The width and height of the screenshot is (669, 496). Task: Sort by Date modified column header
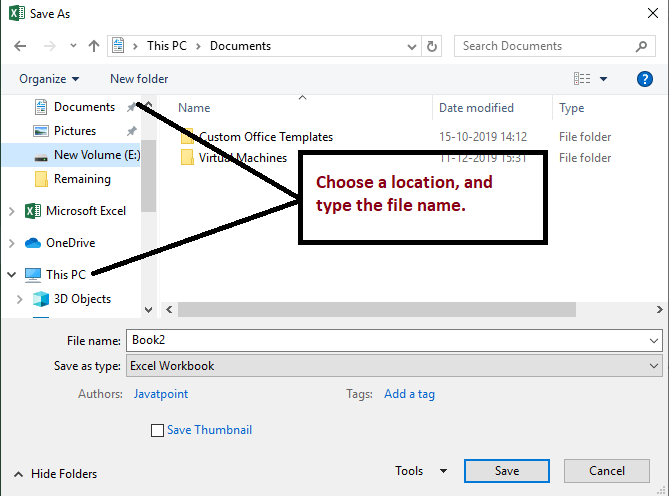click(x=476, y=108)
